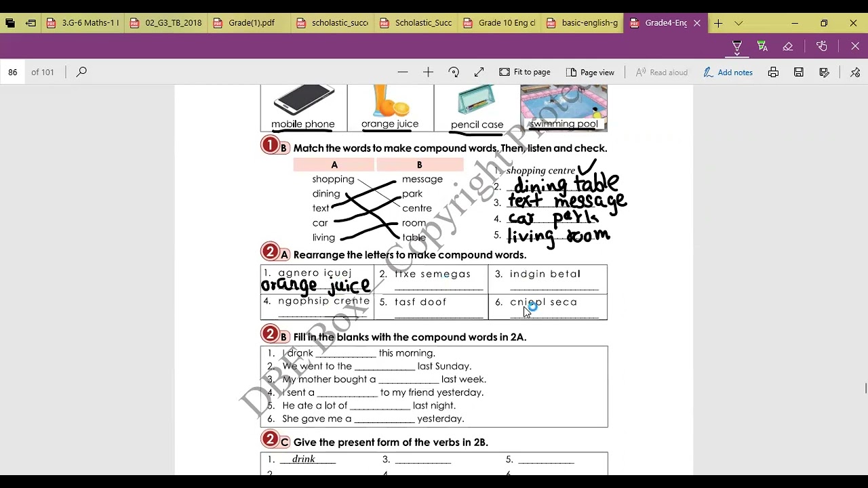
Task: Click the word 'shopping' in column A
Action: [333, 180]
